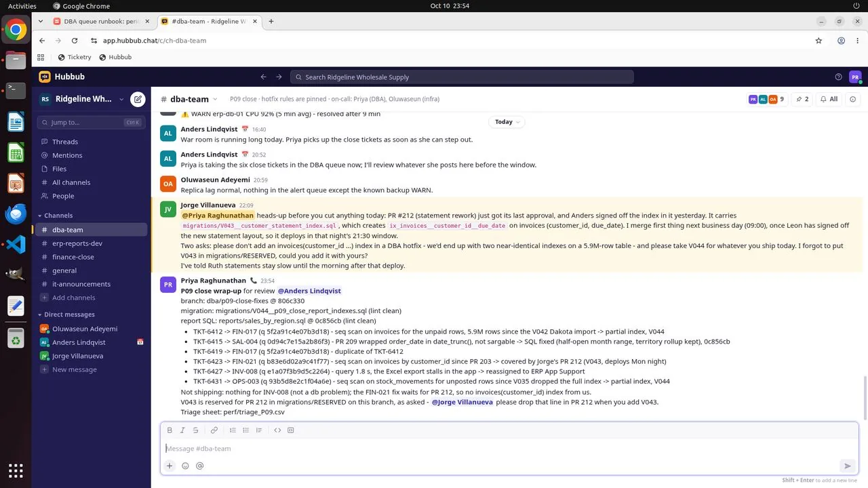Open the Today date dropdown

coord(507,122)
